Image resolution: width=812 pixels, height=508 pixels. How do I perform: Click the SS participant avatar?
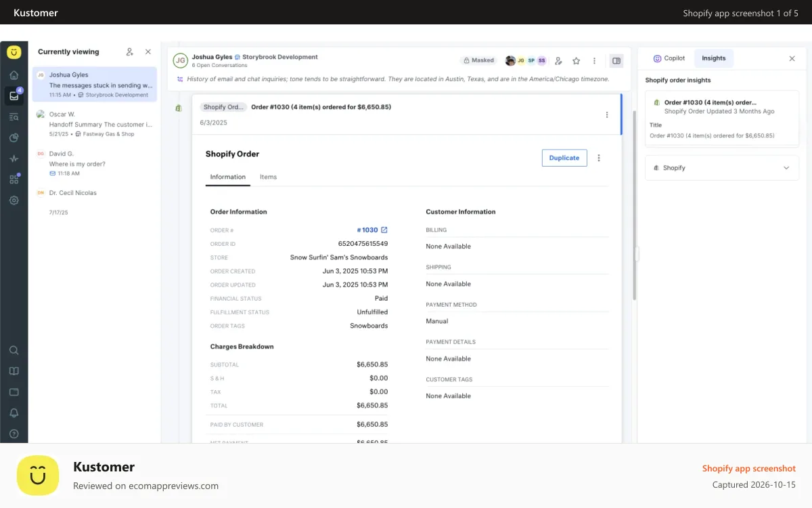pyautogui.click(x=542, y=61)
